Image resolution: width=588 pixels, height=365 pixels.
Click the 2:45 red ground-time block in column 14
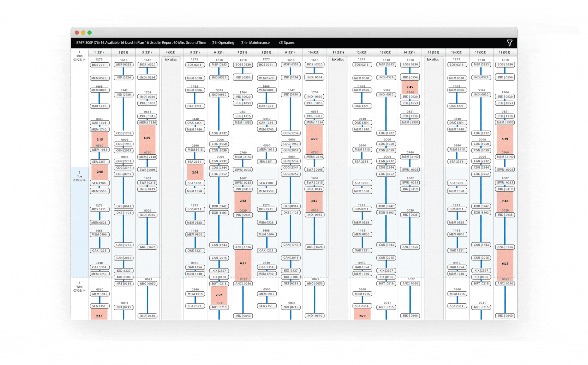[410, 87]
